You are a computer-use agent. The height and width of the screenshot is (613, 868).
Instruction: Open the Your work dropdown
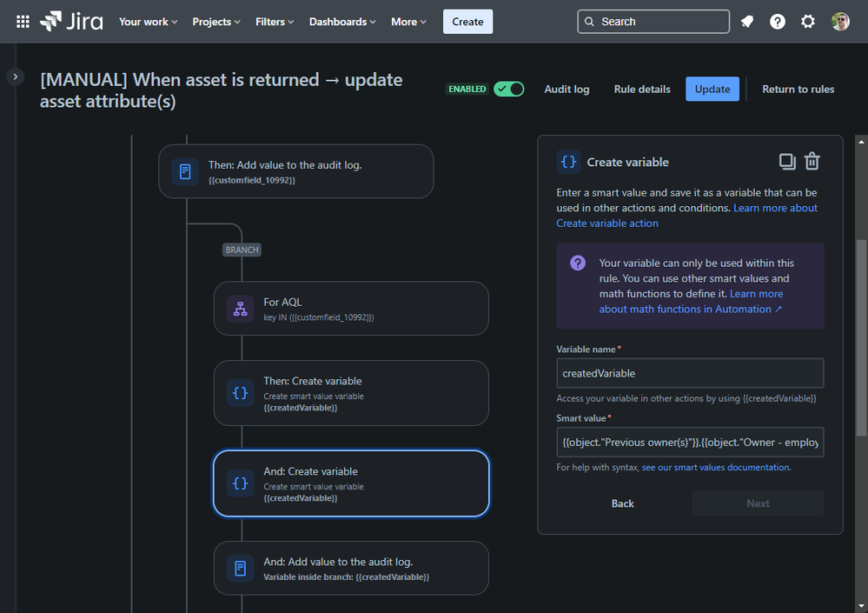(148, 22)
